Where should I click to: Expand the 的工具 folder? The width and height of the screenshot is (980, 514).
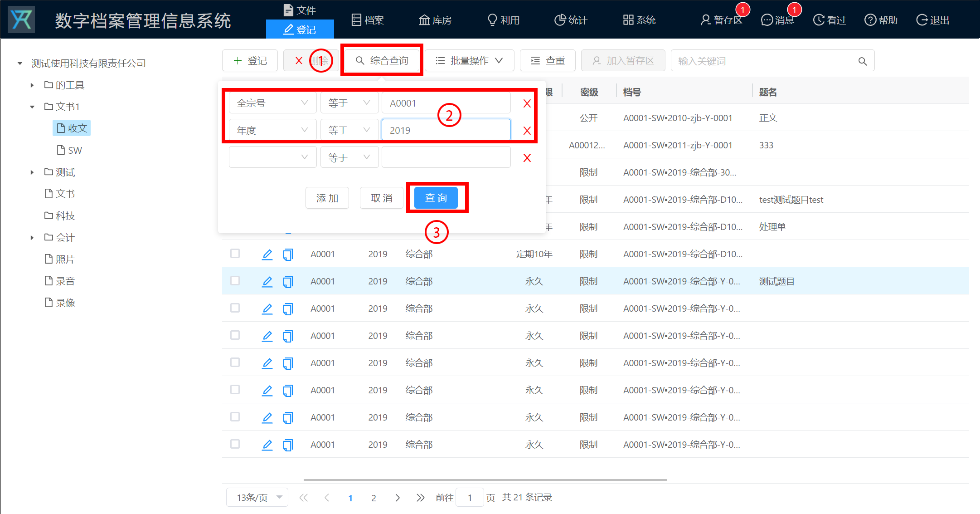[x=32, y=85]
